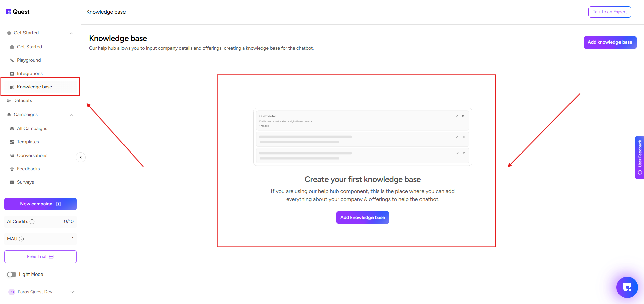Click the Create your first knowledge base heading
The width and height of the screenshot is (644, 304).
pos(363,179)
